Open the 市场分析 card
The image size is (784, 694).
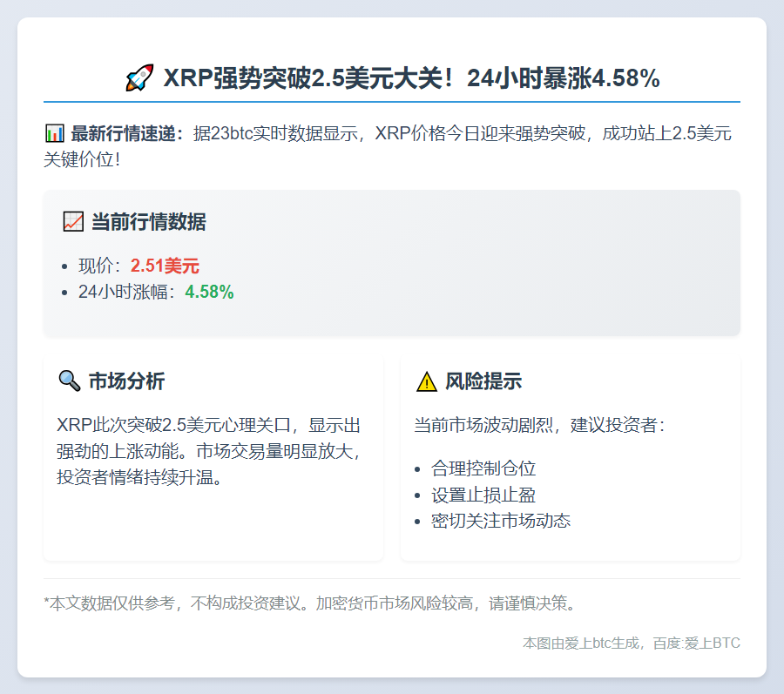[213, 457]
